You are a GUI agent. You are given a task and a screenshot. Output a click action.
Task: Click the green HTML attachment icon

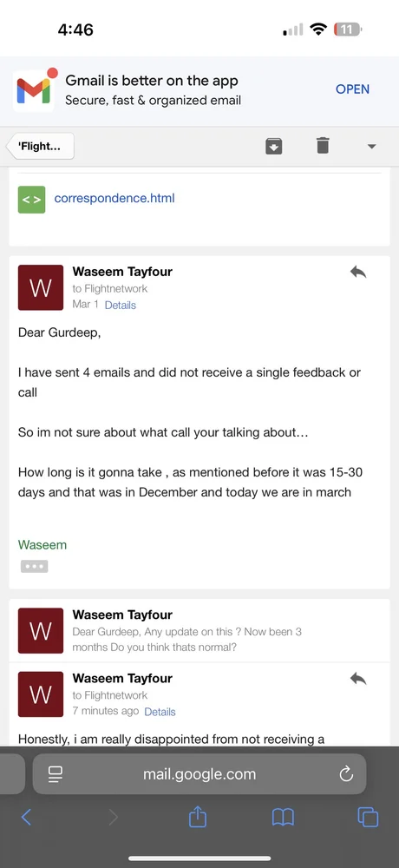pyautogui.click(x=31, y=200)
